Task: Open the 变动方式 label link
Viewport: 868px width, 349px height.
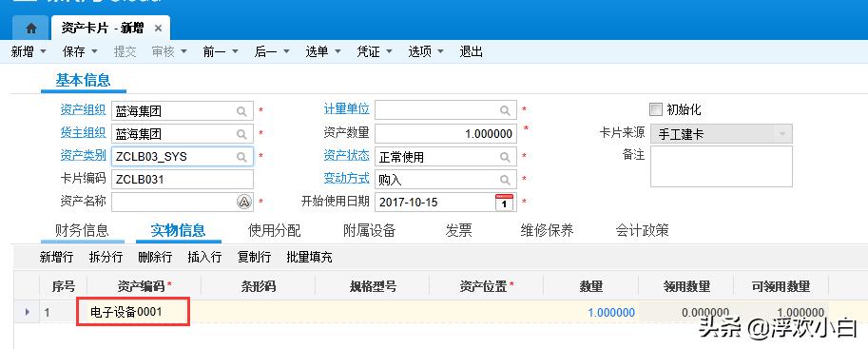Action: pos(347,178)
